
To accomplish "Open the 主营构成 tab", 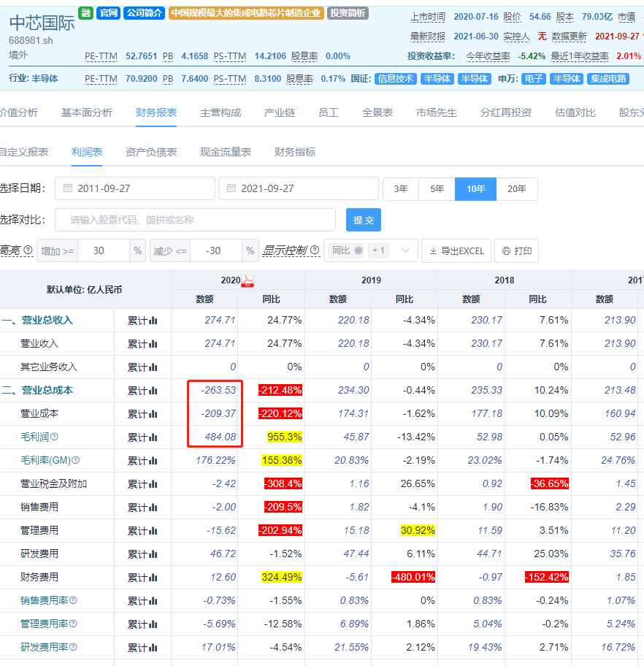I will pyautogui.click(x=221, y=112).
